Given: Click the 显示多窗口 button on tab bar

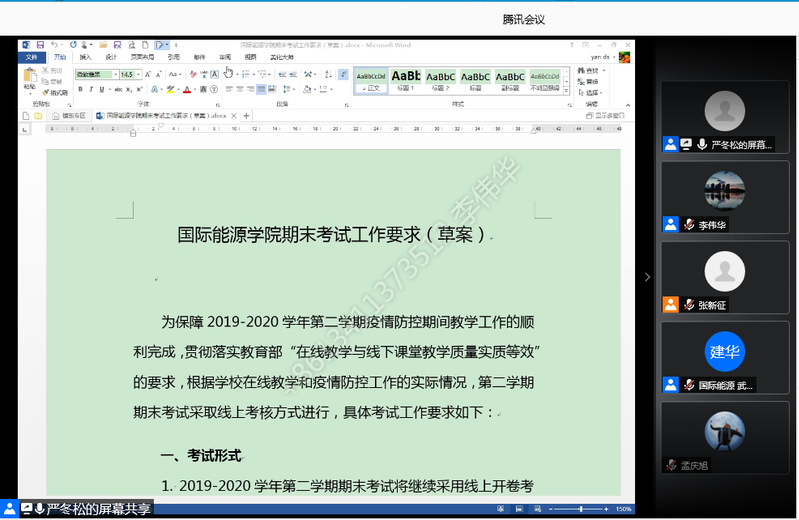Looking at the screenshot, I should [605, 116].
